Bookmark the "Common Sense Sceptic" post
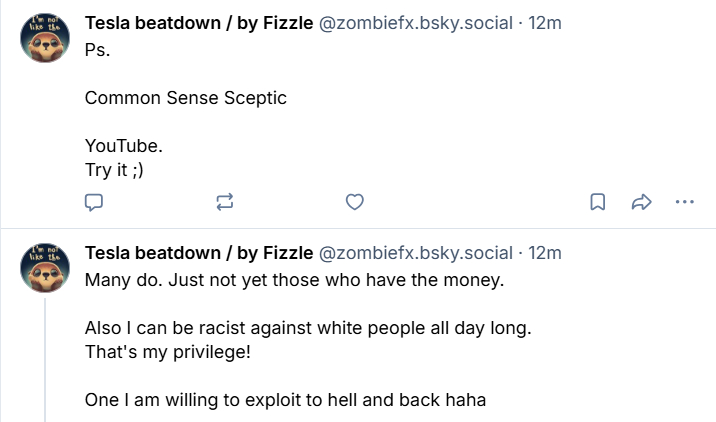This screenshot has width=716, height=422. click(597, 202)
